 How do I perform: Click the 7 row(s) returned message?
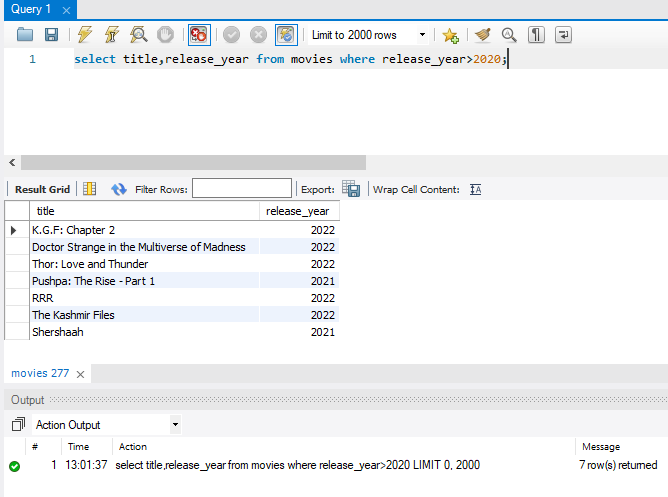click(x=618, y=465)
